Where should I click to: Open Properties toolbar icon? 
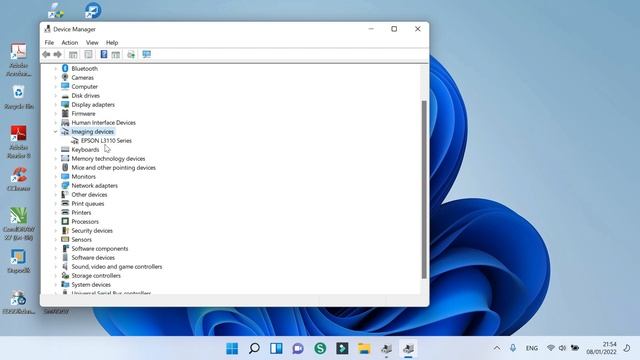point(88,54)
